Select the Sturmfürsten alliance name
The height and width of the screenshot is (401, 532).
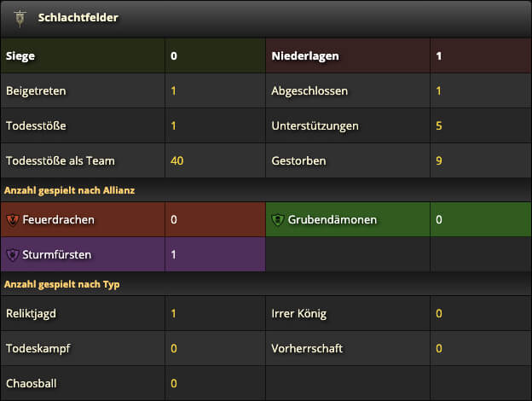pyautogui.click(x=56, y=254)
